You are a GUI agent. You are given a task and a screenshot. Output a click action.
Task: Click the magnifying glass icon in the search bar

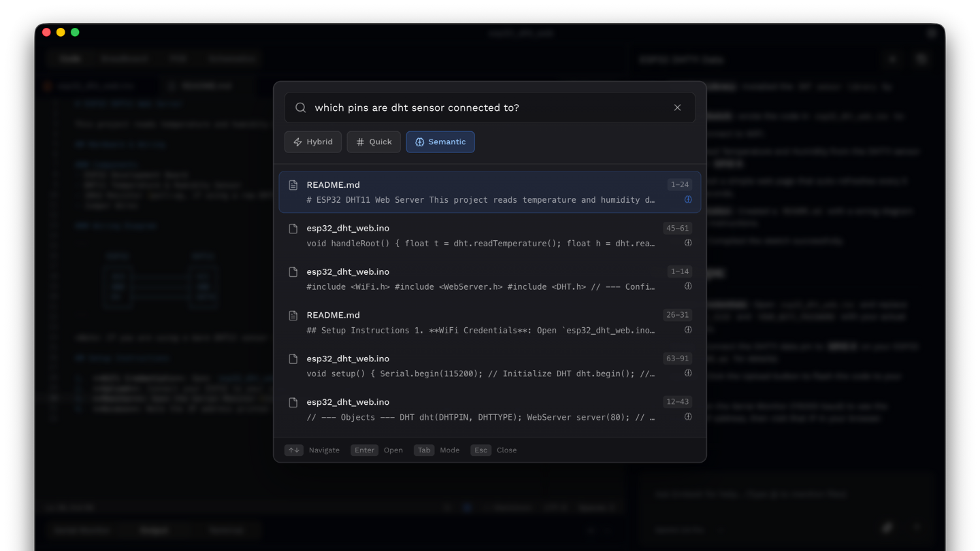(299, 107)
